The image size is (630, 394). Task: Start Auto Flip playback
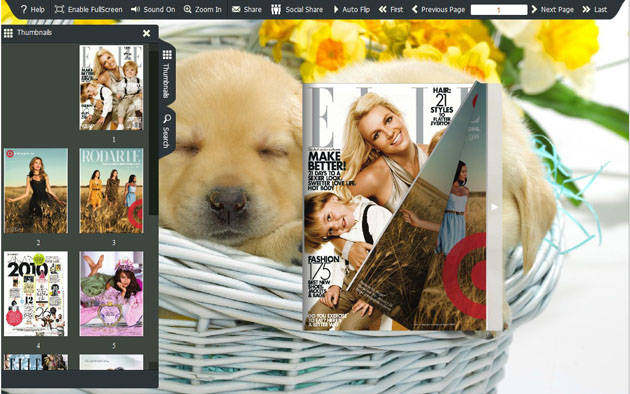point(352,9)
